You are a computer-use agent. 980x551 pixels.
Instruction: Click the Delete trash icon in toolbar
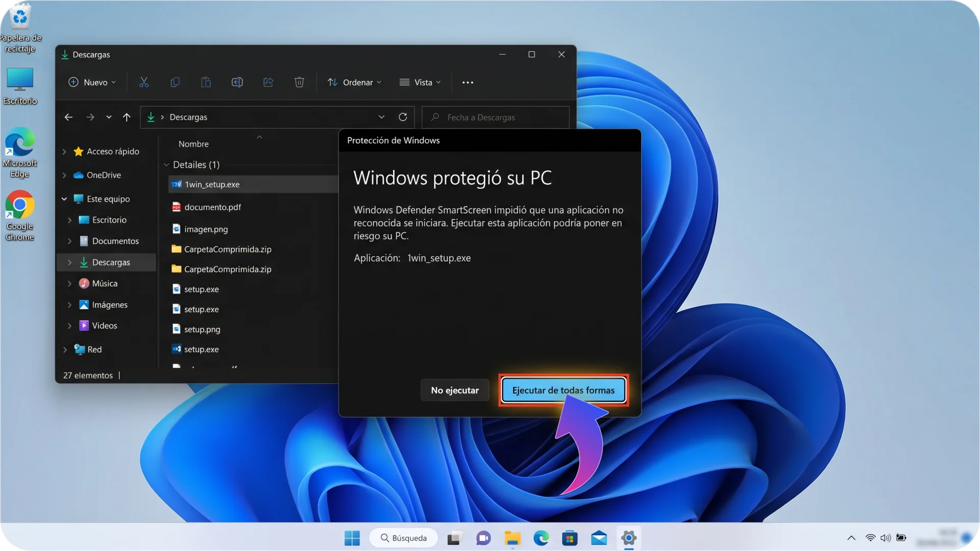tap(299, 82)
